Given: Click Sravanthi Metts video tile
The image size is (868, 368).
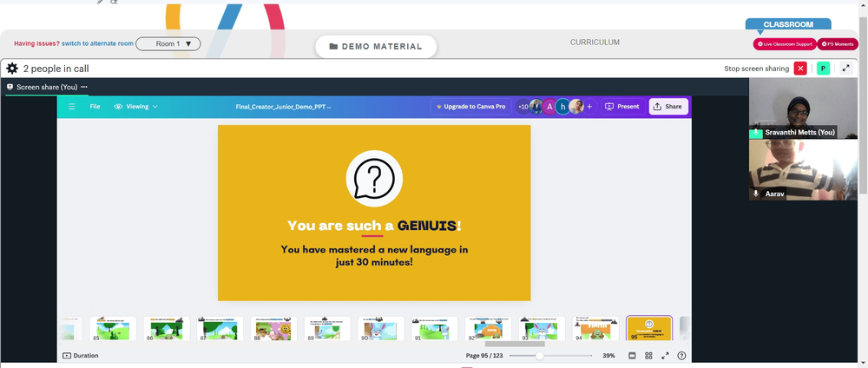Looking at the screenshot, I should click(803, 108).
